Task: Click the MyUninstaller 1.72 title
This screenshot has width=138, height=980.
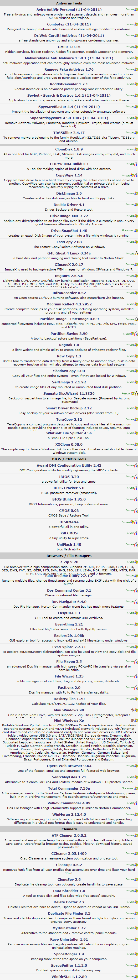Action: click(x=69, y=928)
